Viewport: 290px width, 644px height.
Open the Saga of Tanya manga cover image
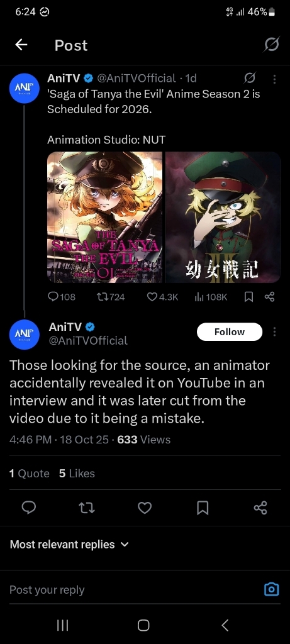pos(105,217)
